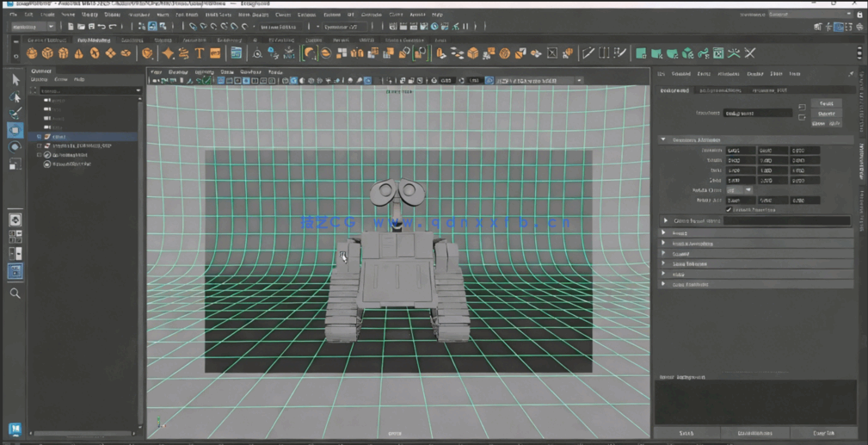Image resolution: width=868 pixels, height=445 pixels.
Task: Click the polygon type 'T' shelf icon
Action: (x=200, y=53)
